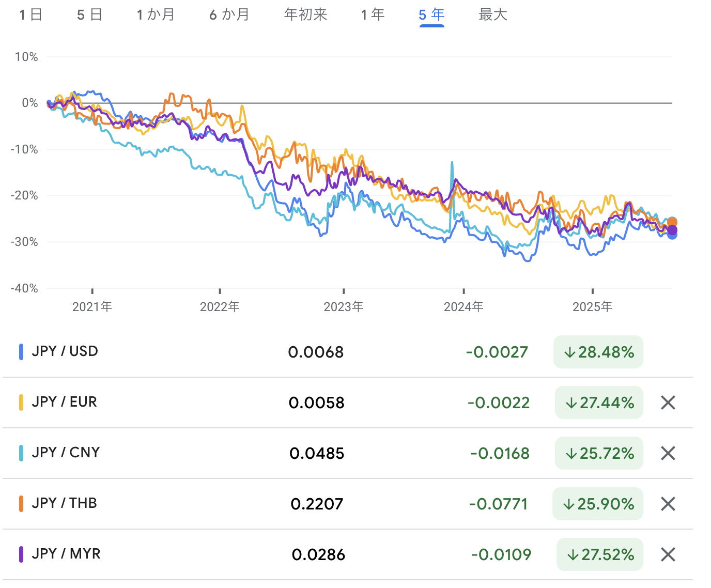This screenshot has height=588, width=711.
Task: Choose the 年初来 (year-to-date) tab
Action: coord(306,15)
